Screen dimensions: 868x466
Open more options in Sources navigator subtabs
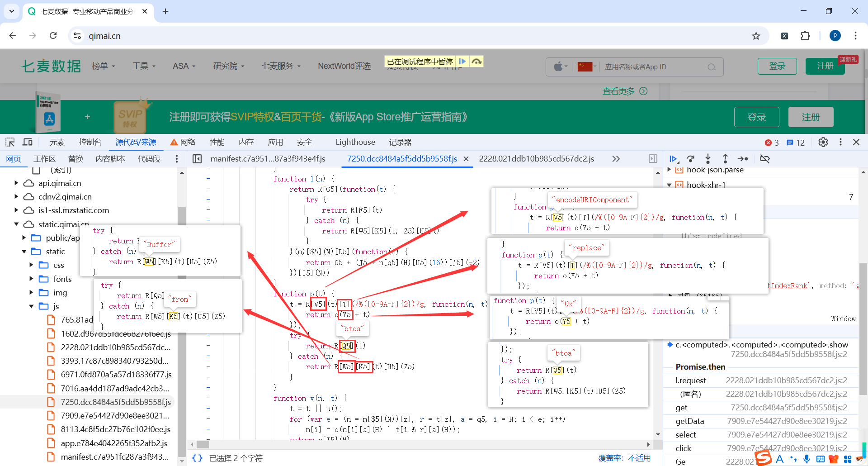point(177,159)
